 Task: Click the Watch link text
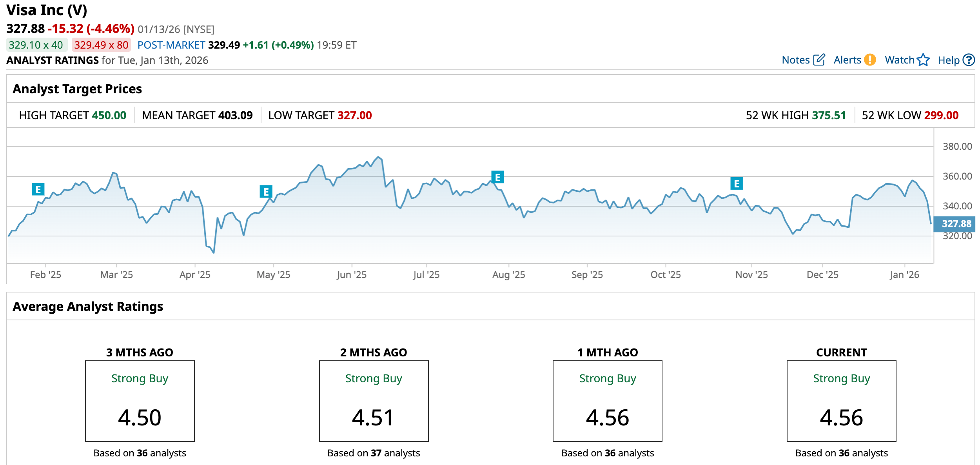pos(899,60)
